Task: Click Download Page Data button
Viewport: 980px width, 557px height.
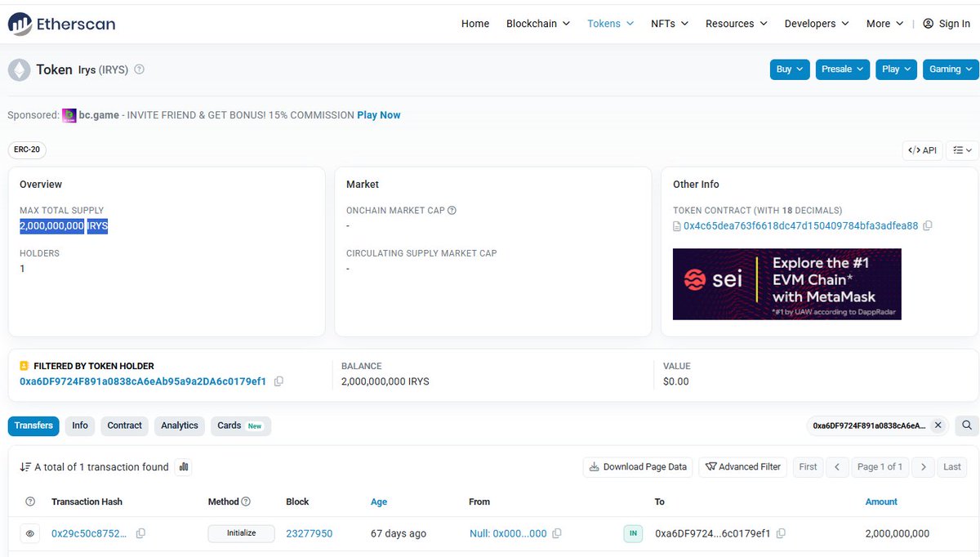Action: click(x=638, y=467)
